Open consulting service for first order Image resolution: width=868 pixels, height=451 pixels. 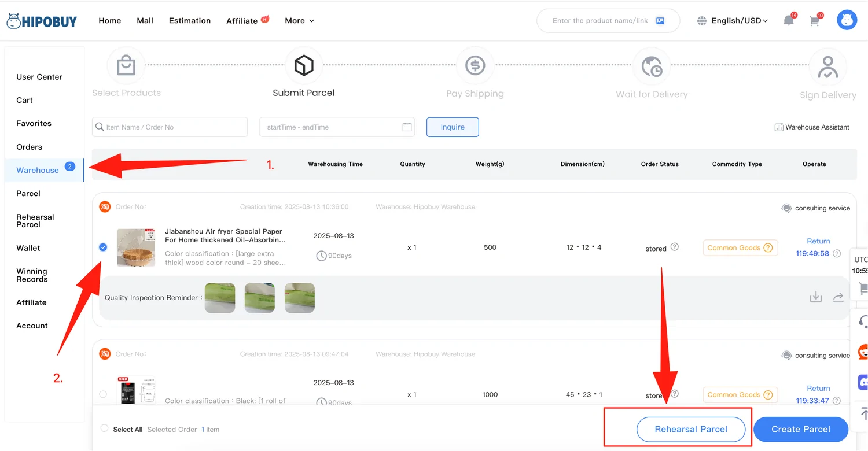pyautogui.click(x=816, y=208)
